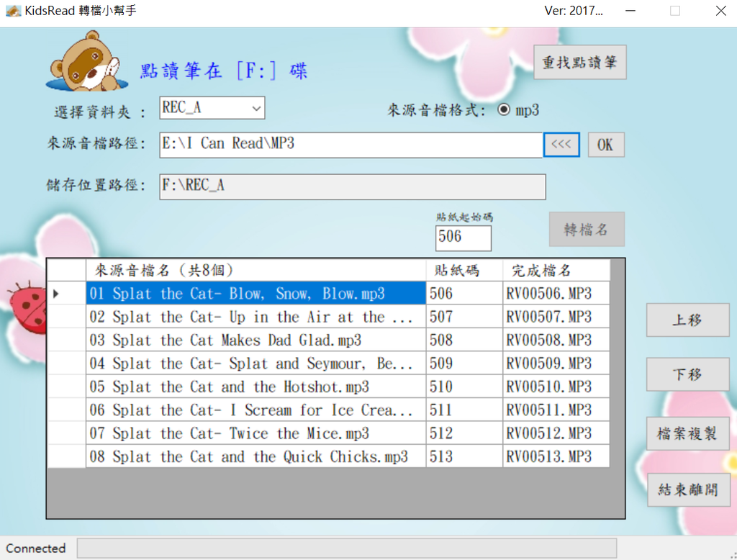
Task: Click sticker code cell 511
Action: [x=464, y=410]
